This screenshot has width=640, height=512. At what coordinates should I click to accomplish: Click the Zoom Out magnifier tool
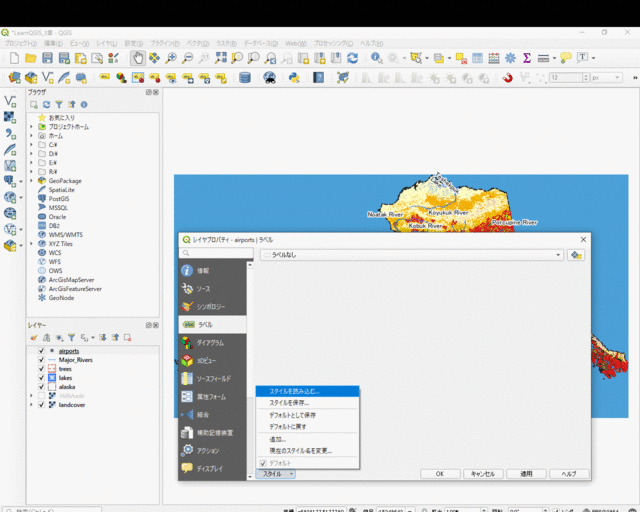(x=187, y=58)
